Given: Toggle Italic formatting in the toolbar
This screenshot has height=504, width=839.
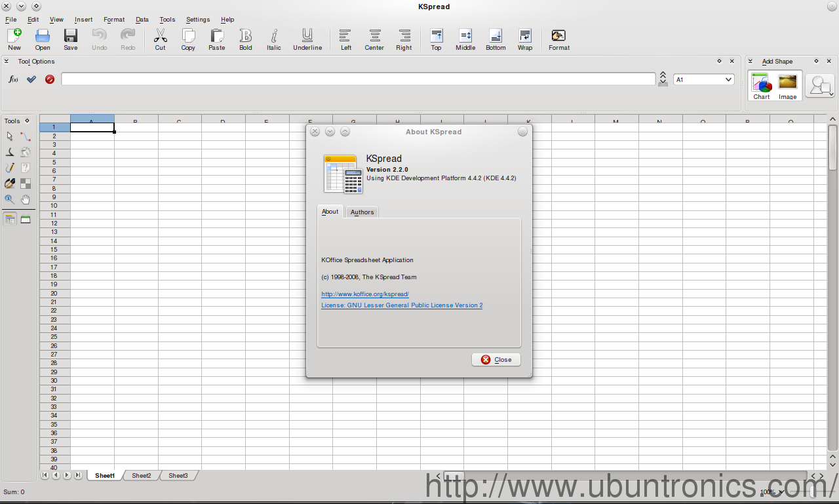Looking at the screenshot, I should (x=274, y=39).
